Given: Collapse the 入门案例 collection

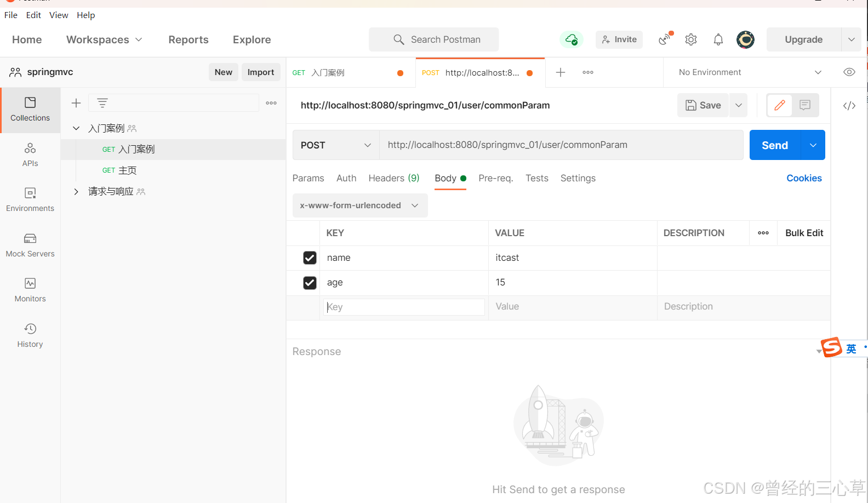Looking at the screenshot, I should coord(76,128).
